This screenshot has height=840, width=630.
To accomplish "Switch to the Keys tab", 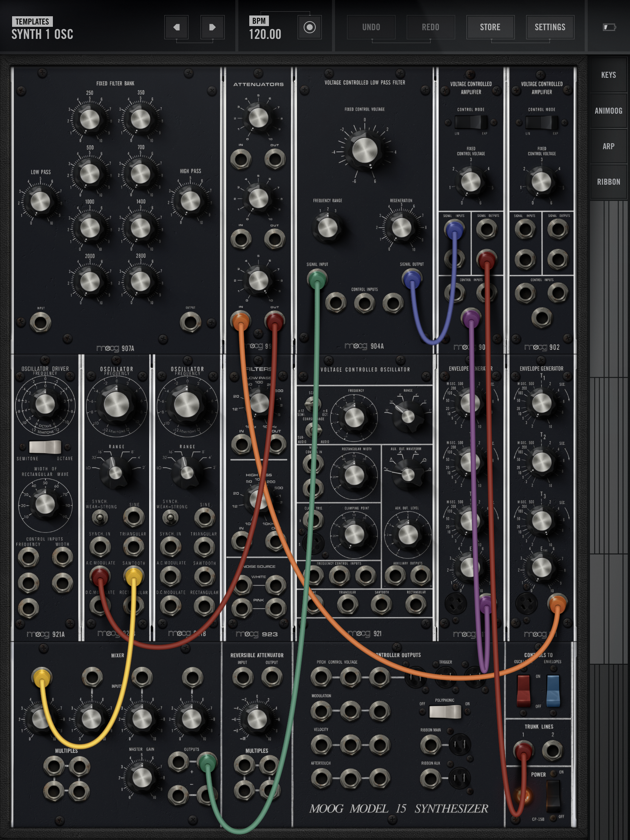I will (608, 75).
